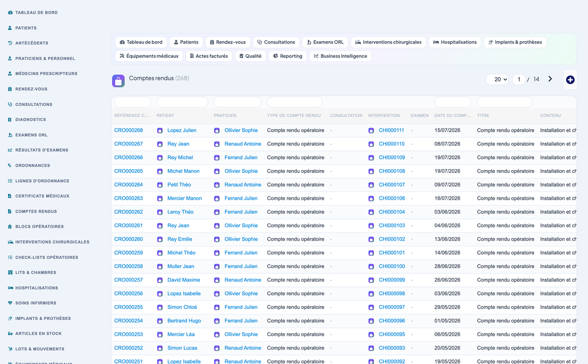Click the Résultats d'examens chart icon in sidebar
Viewport: 588px width, 364px height.
pos(10,150)
